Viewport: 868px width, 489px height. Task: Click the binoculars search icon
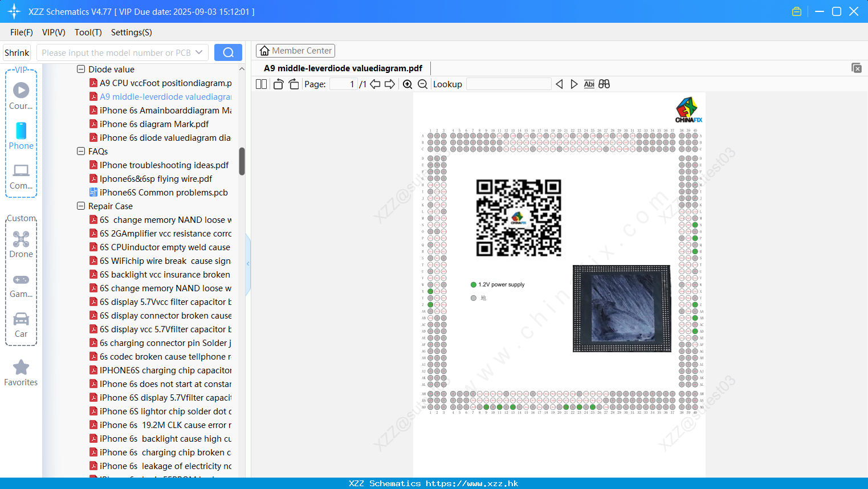point(604,84)
